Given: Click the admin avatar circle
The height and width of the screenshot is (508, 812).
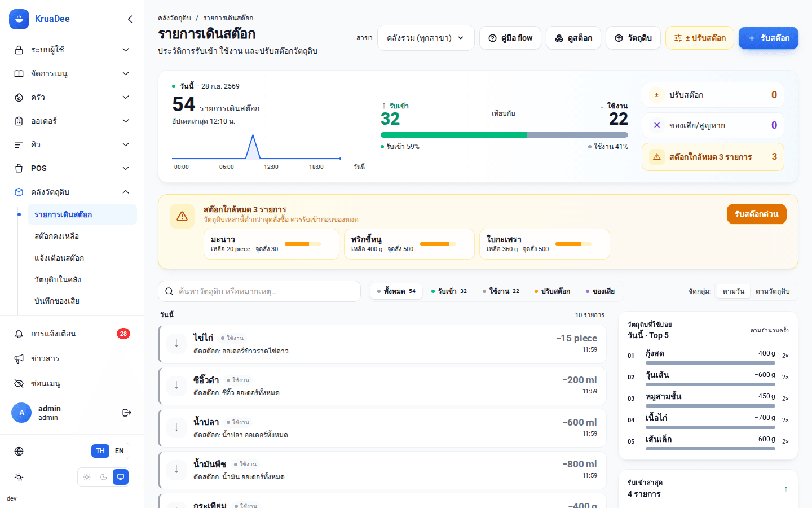Looking at the screenshot, I should click(x=21, y=413).
